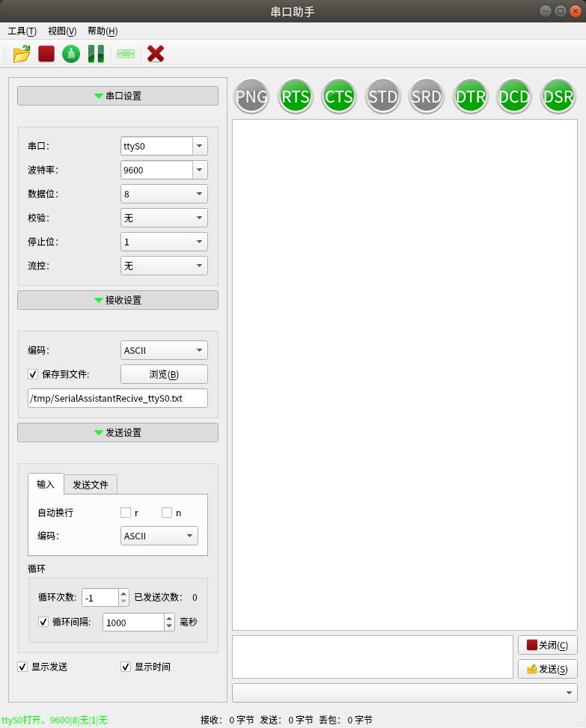This screenshot has width=586, height=728.
Task: Click the 接收: 0 字节 status text
Action: coord(227,720)
